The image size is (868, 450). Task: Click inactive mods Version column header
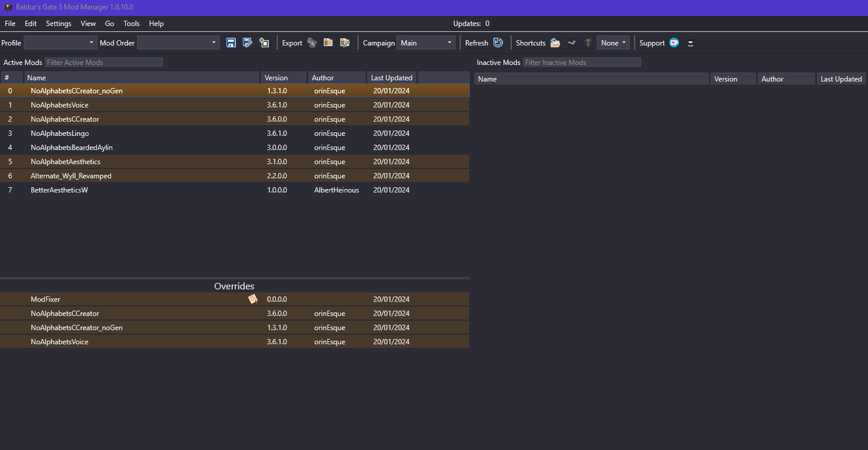[733, 79]
